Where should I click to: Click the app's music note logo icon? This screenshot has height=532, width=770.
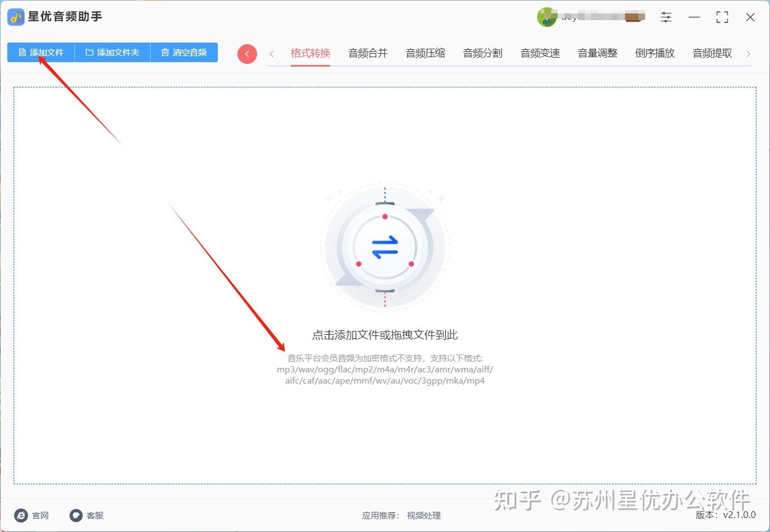(x=16, y=17)
